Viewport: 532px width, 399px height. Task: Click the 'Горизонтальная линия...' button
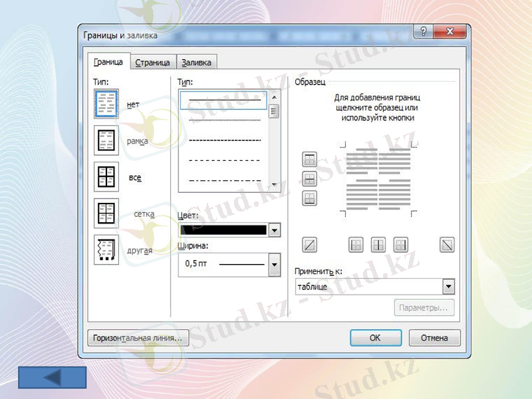[x=138, y=338]
